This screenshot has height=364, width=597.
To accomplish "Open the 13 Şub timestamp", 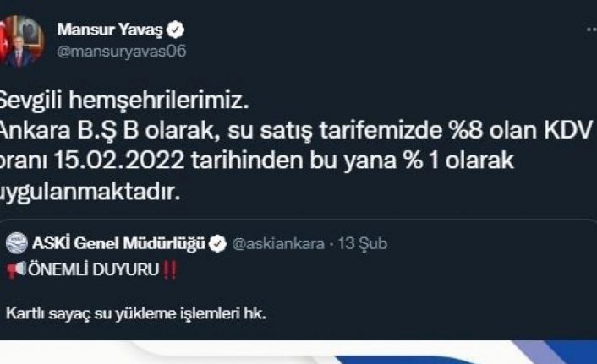I will click(363, 243).
